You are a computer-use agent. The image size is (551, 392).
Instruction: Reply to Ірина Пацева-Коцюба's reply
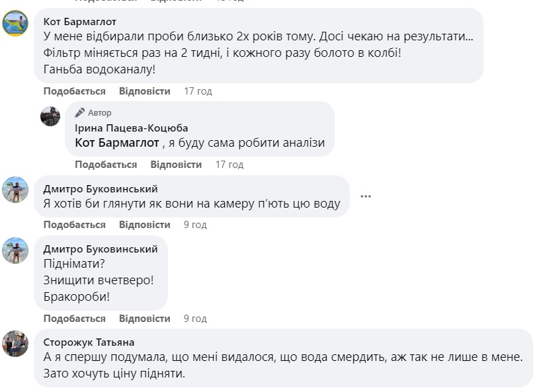[175, 165]
